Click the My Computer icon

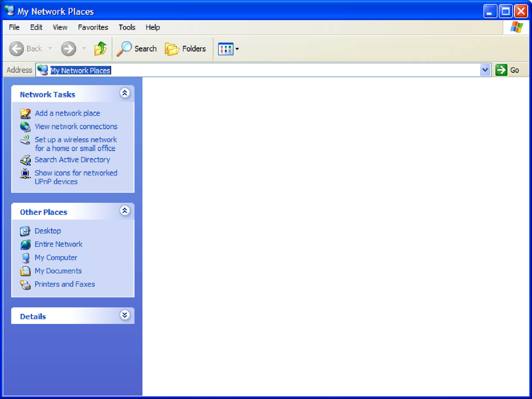(26, 258)
